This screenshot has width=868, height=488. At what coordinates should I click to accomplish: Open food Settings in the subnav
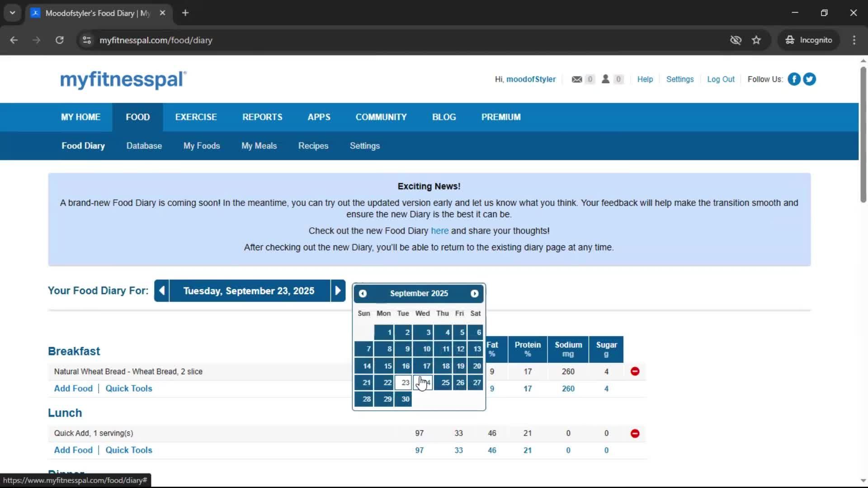365,146
